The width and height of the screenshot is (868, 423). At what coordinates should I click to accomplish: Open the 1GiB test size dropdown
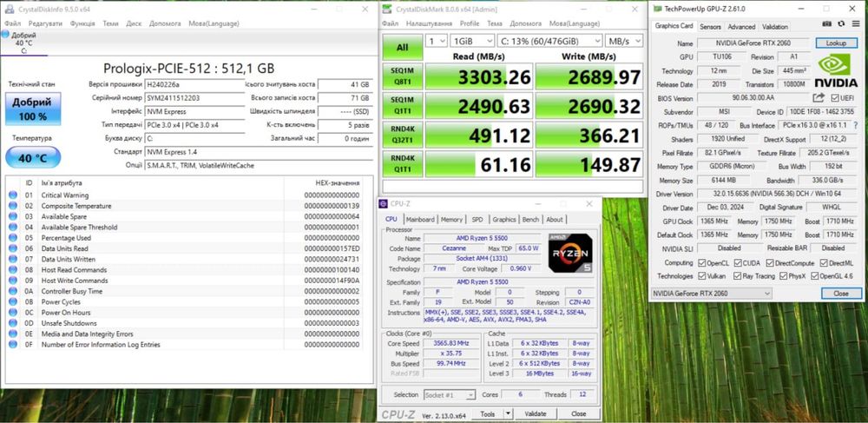(x=472, y=41)
